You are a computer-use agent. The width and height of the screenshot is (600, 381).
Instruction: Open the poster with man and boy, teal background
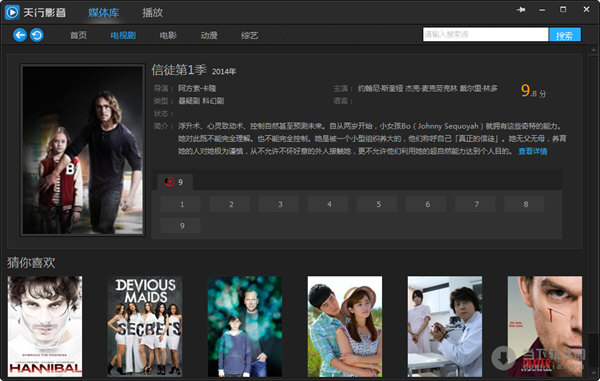coord(245,326)
